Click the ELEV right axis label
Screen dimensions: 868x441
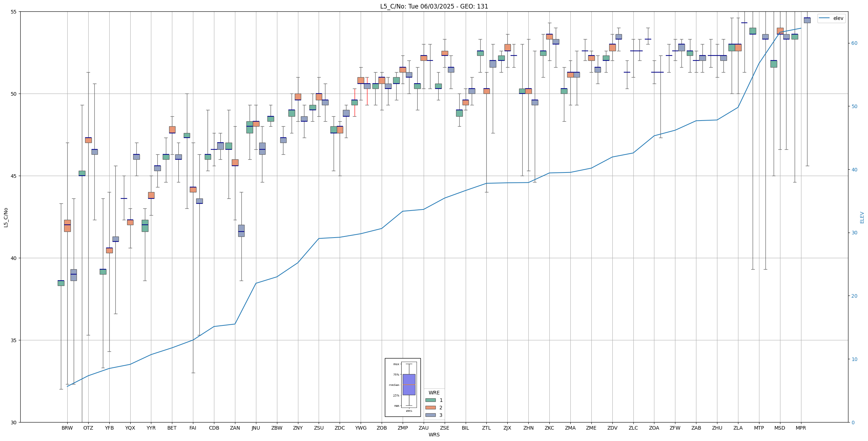pyautogui.click(x=862, y=217)
